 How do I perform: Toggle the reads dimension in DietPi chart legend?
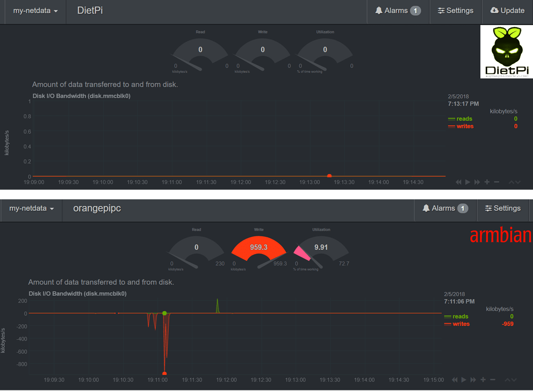(463, 119)
